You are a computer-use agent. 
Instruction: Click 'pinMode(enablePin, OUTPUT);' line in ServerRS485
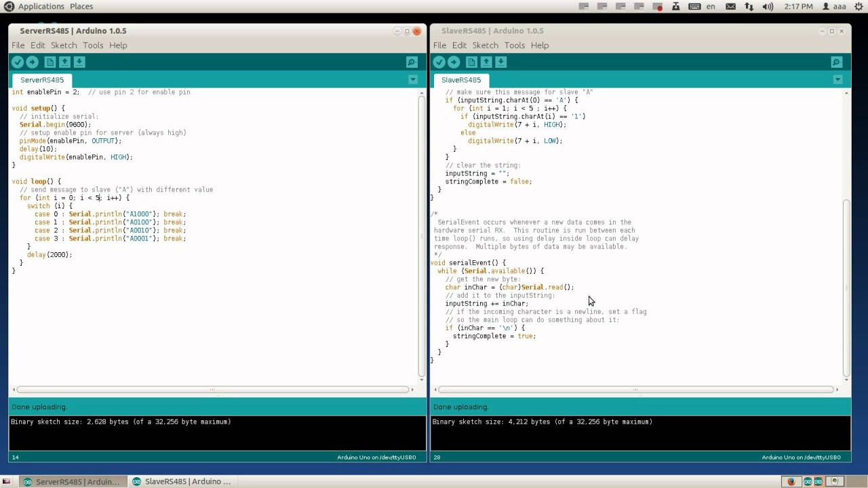click(x=71, y=141)
